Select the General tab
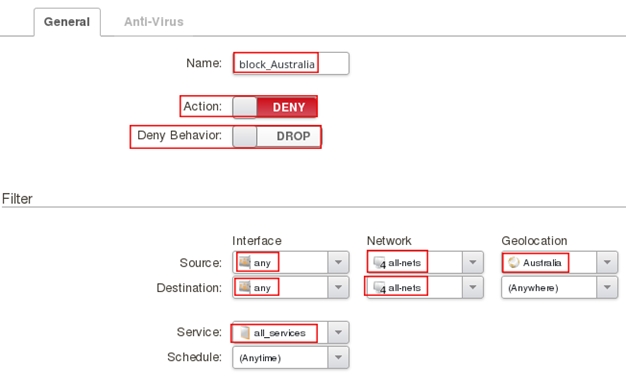Screen dimensions: 626x390 (67, 22)
